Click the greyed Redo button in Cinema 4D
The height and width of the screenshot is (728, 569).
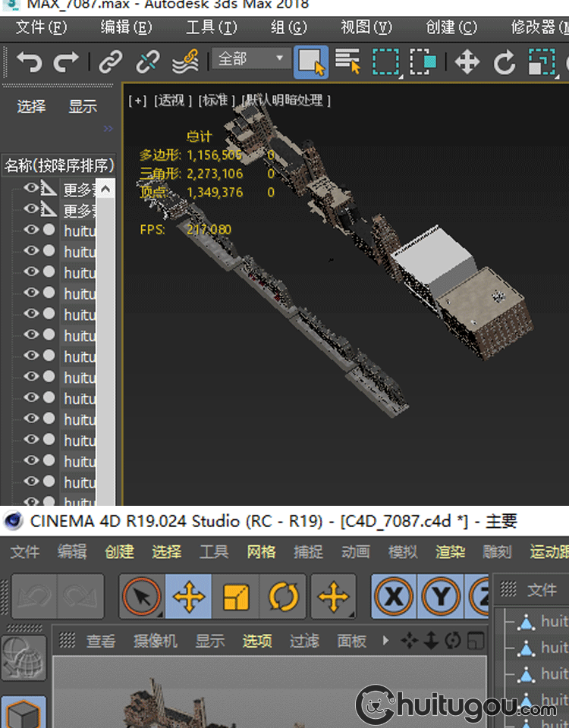81,597
